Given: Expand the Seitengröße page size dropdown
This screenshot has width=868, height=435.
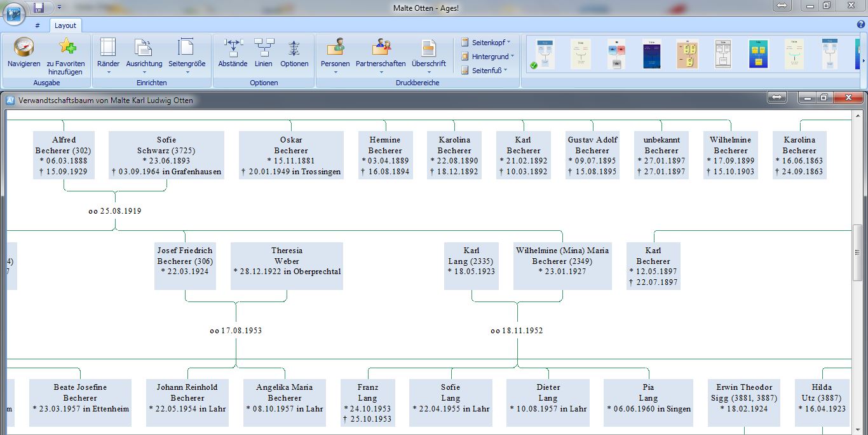Looking at the screenshot, I should click(x=187, y=72).
